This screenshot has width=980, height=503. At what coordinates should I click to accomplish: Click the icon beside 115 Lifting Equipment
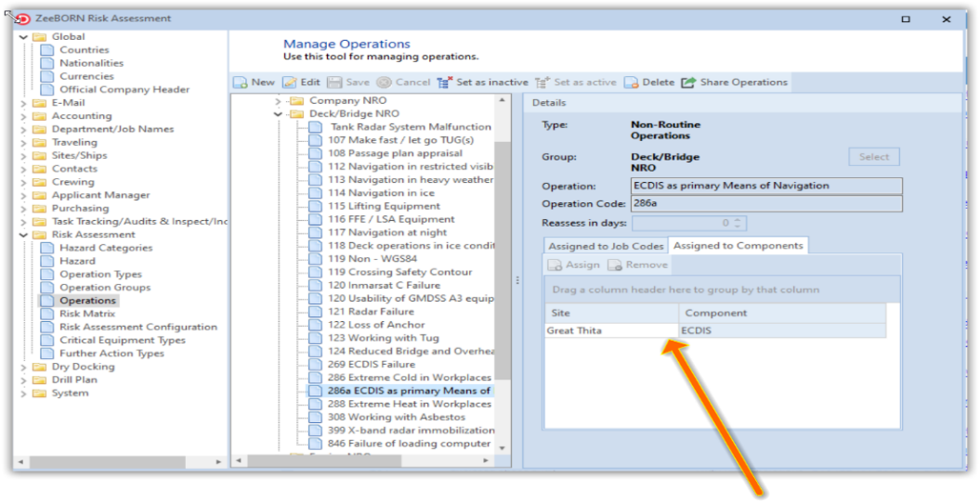pyautogui.click(x=316, y=206)
